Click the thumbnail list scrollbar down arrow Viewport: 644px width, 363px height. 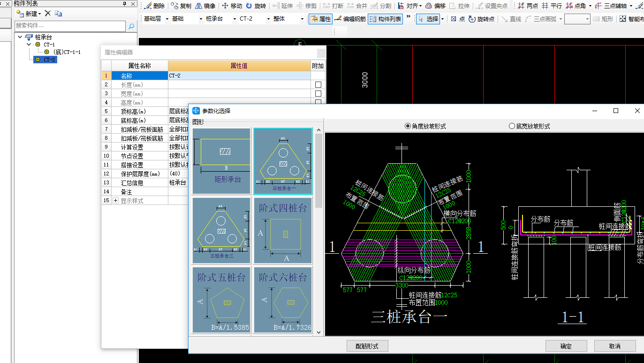click(x=319, y=332)
